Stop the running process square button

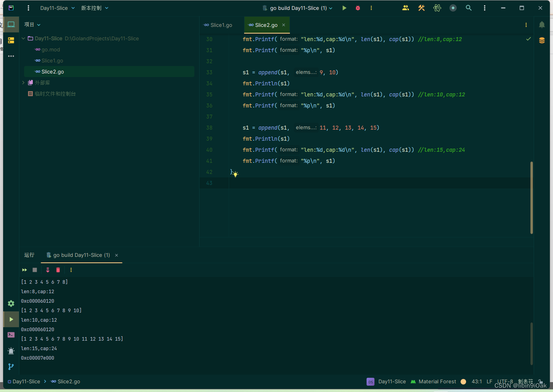pyautogui.click(x=35, y=270)
